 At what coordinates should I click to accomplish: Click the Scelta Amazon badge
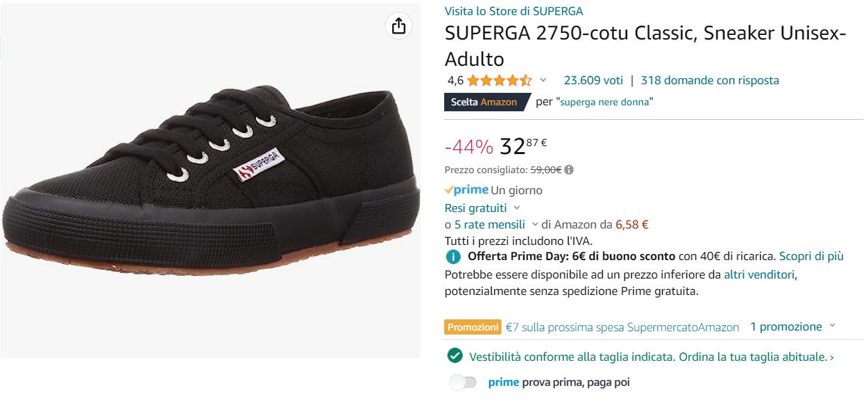coord(484,102)
